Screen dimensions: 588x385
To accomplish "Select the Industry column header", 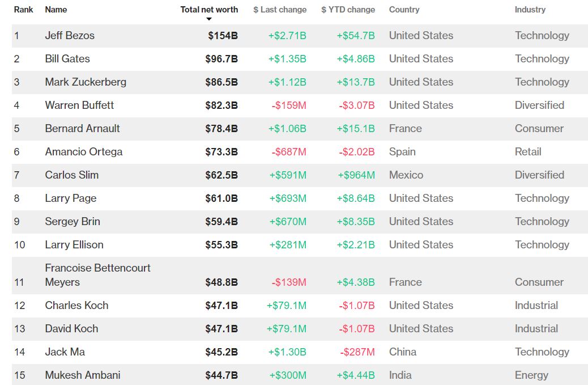I will click(530, 10).
